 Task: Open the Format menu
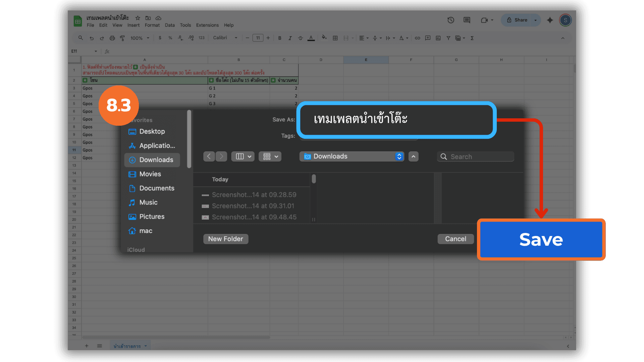(x=152, y=25)
